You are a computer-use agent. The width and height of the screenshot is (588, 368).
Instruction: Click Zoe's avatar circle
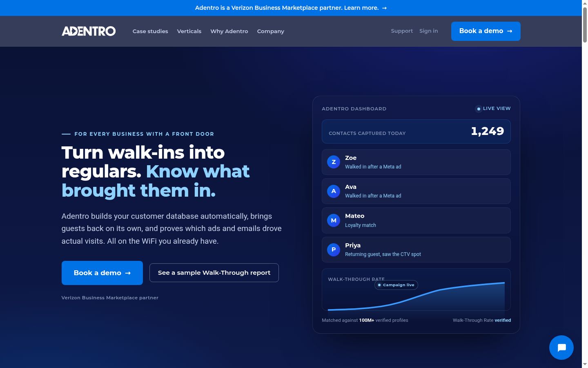click(x=334, y=162)
